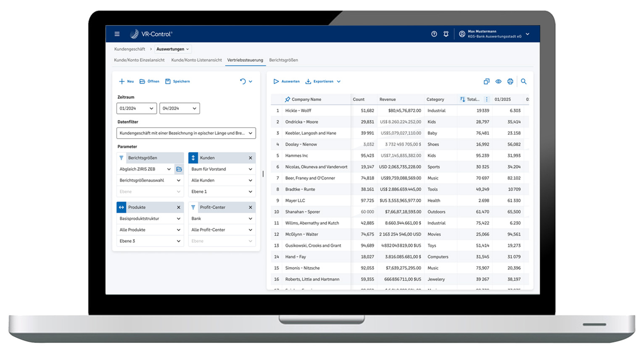Click the Auswerten button
Viewport: 644px width, 352px height.
click(287, 81)
